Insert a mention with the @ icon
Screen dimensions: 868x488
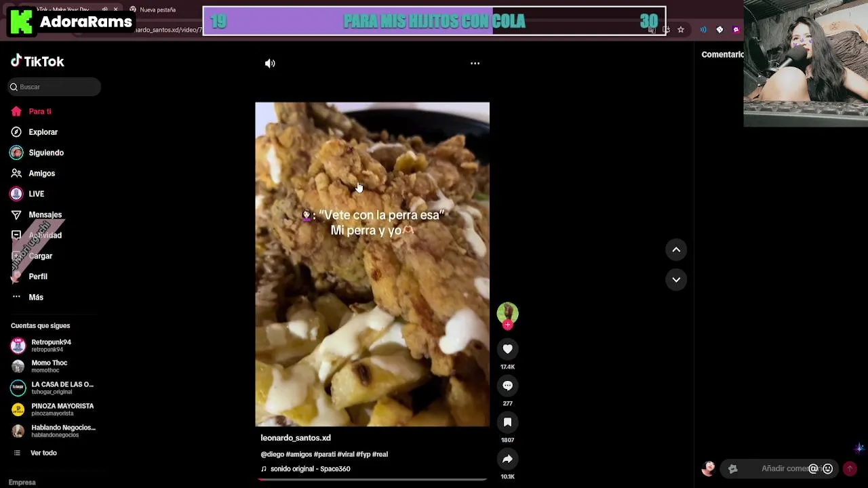pos(813,468)
